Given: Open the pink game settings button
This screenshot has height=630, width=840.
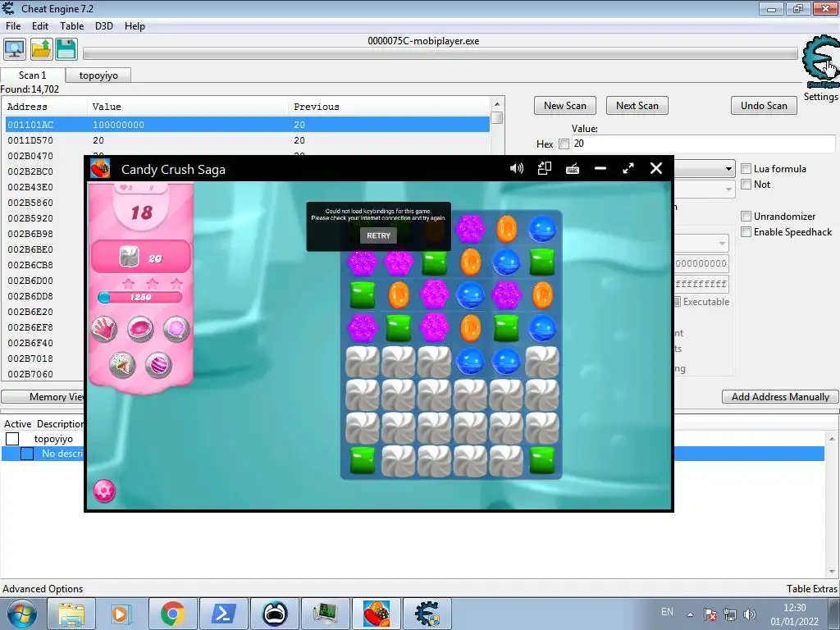Looking at the screenshot, I should coord(104,491).
